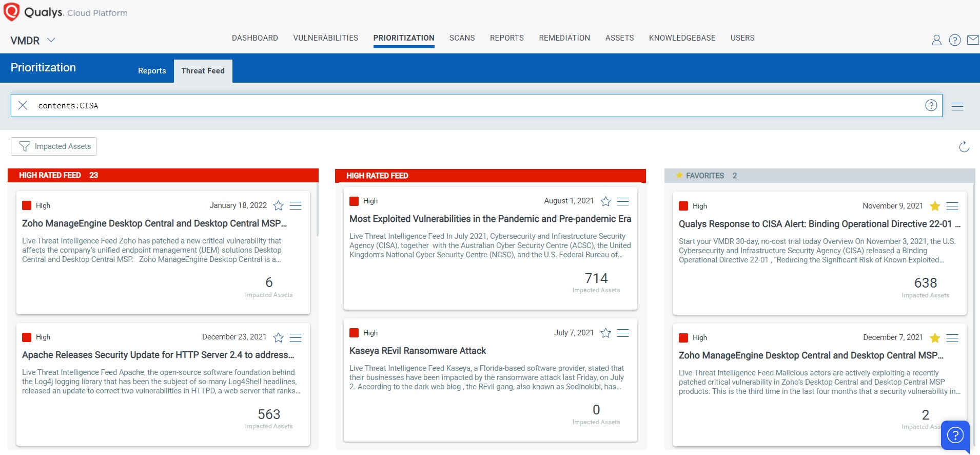Viewport: 980px width, 455px height.
Task: Unfavorite the Qualys Response to CISA card
Action: [x=935, y=206]
